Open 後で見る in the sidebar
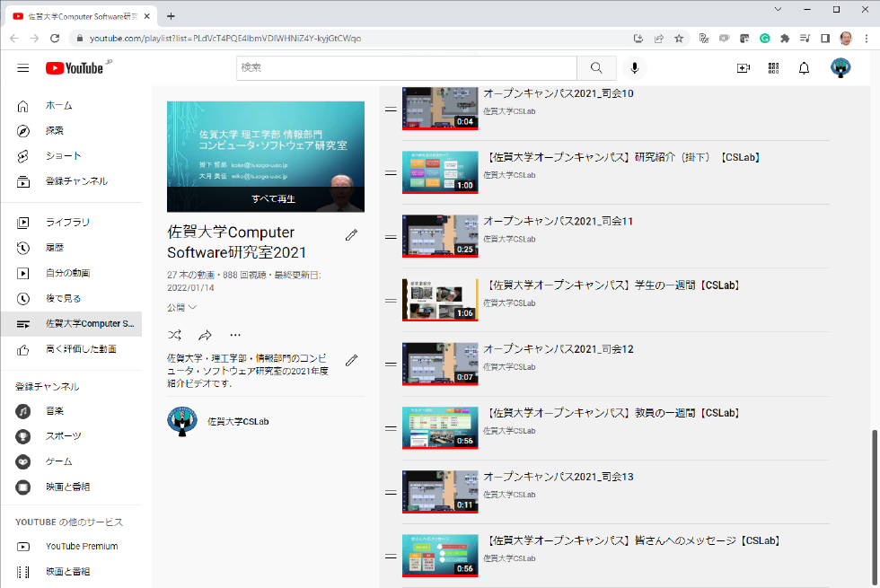The image size is (880, 588). pyautogui.click(x=71, y=298)
